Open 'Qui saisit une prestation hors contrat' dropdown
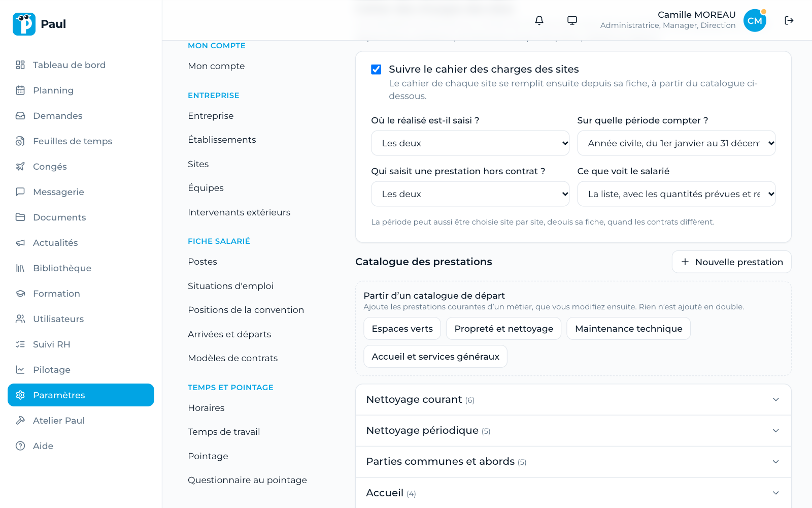This screenshot has width=812, height=508. (x=470, y=194)
